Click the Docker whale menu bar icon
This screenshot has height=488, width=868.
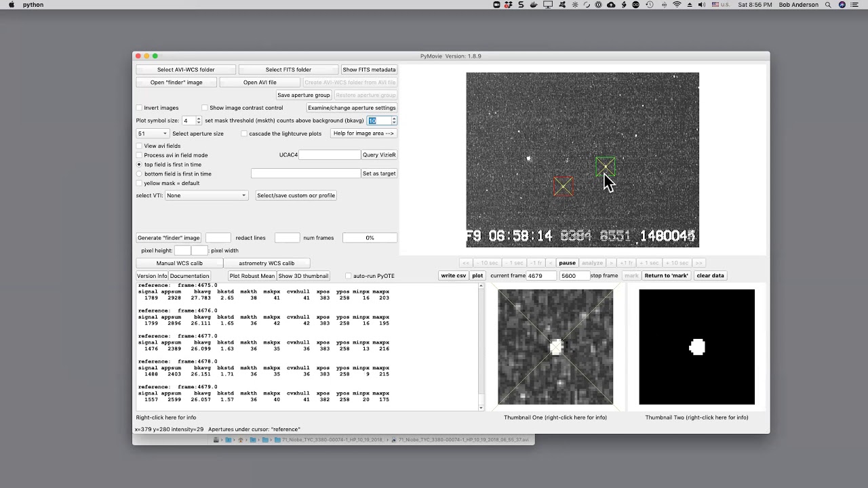click(534, 5)
